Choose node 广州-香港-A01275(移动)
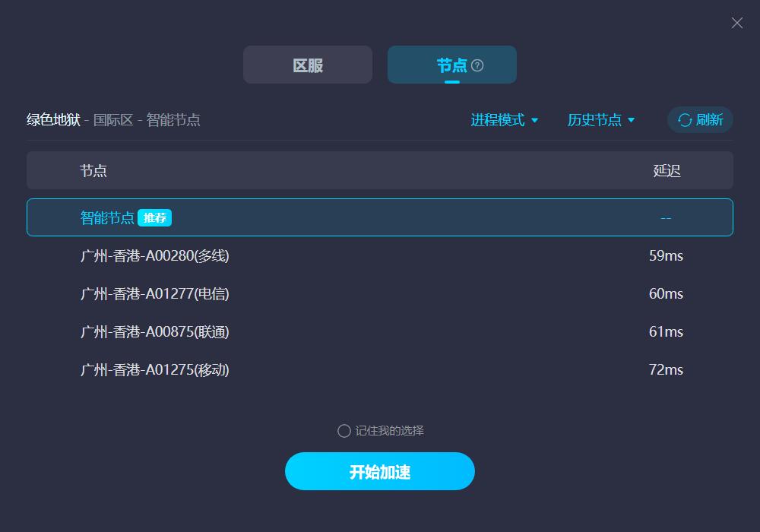The width and height of the screenshot is (760, 532). tap(379, 369)
